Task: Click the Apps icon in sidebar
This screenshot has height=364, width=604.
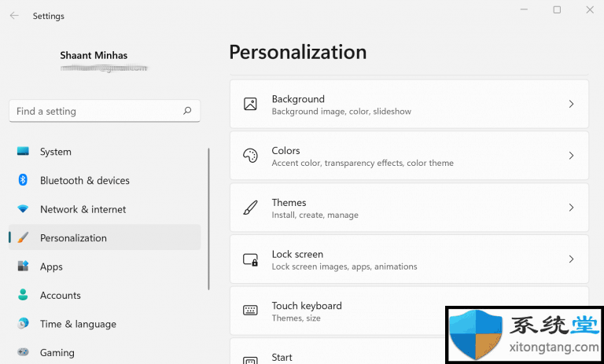Action: 23,266
